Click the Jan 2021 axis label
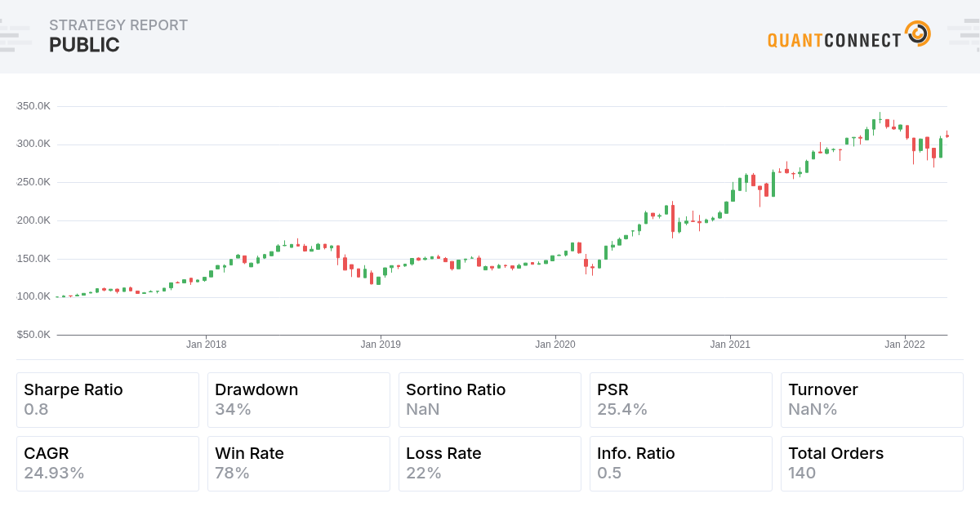This screenshot has width=980, height=516. click(730, 345)
